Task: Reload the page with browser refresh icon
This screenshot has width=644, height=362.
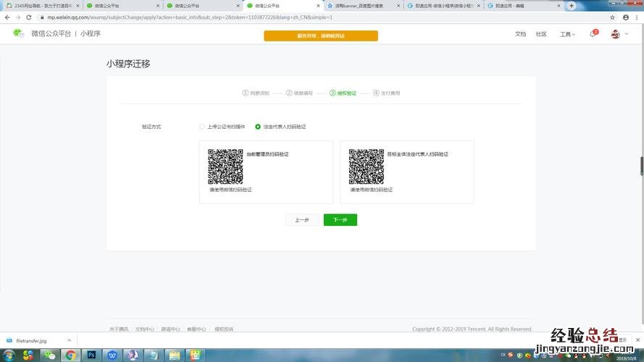Action: (28, 17)
